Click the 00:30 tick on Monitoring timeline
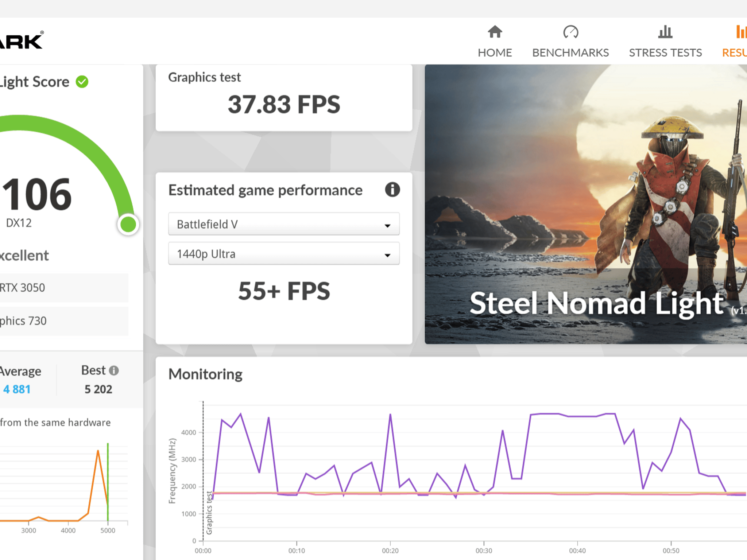 [484, 550]
